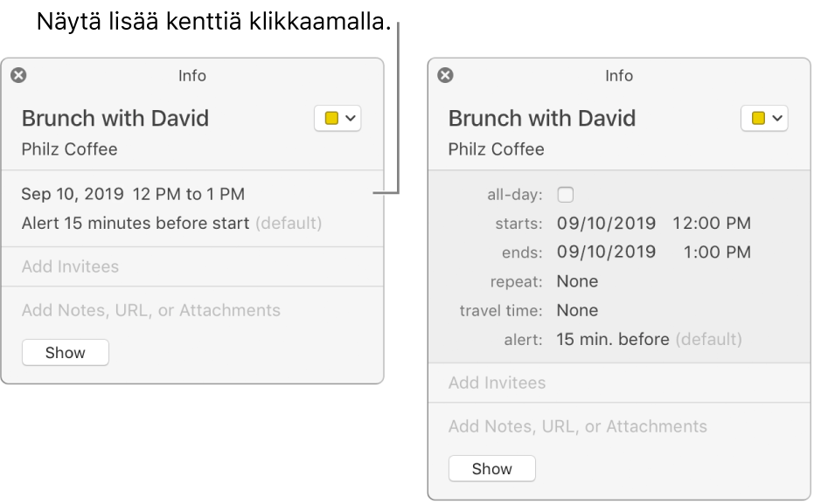The width and height of the screenshot is (814, 504).
Task: Enable the all-day checkbox
Action: tap(566, 195)
